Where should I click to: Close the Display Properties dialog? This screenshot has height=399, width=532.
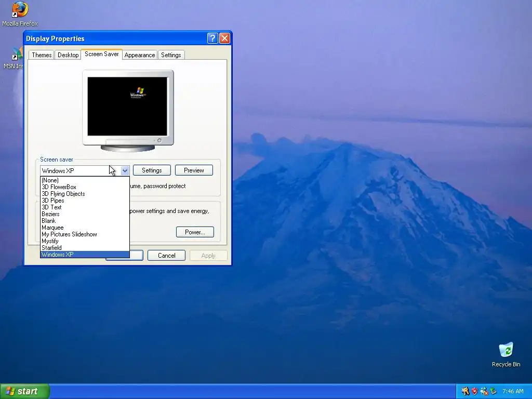224,38
